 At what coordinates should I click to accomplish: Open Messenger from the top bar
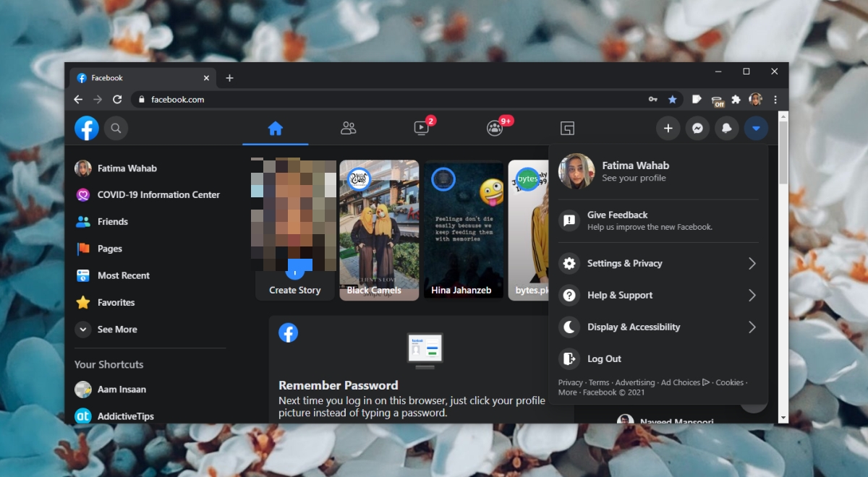click(697, 129)
